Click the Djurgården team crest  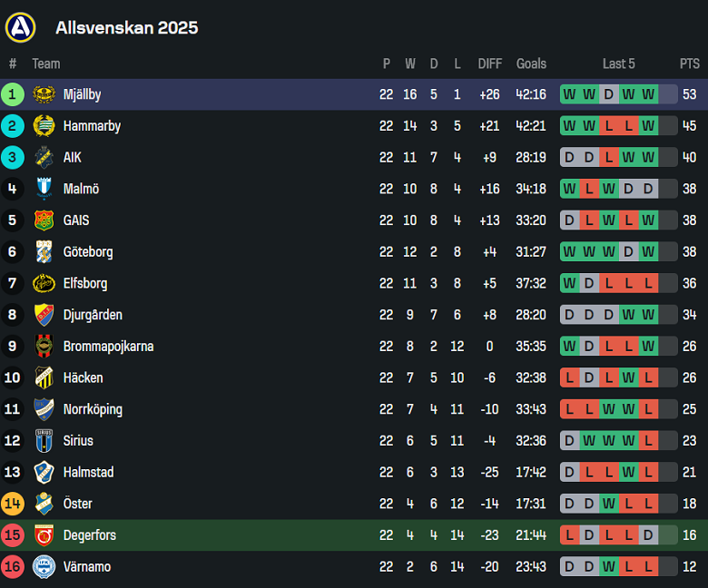[44, 315]
